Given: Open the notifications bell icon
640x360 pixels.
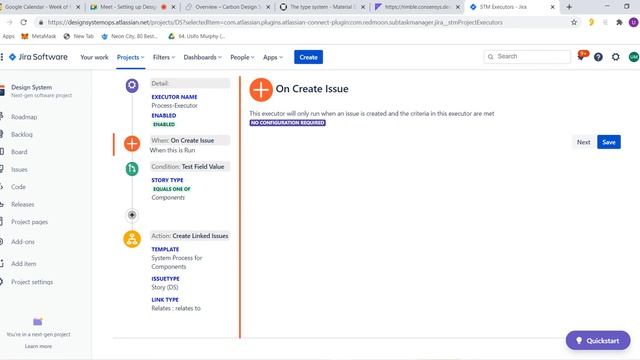Looking at the screenshot, I should 581,56.
